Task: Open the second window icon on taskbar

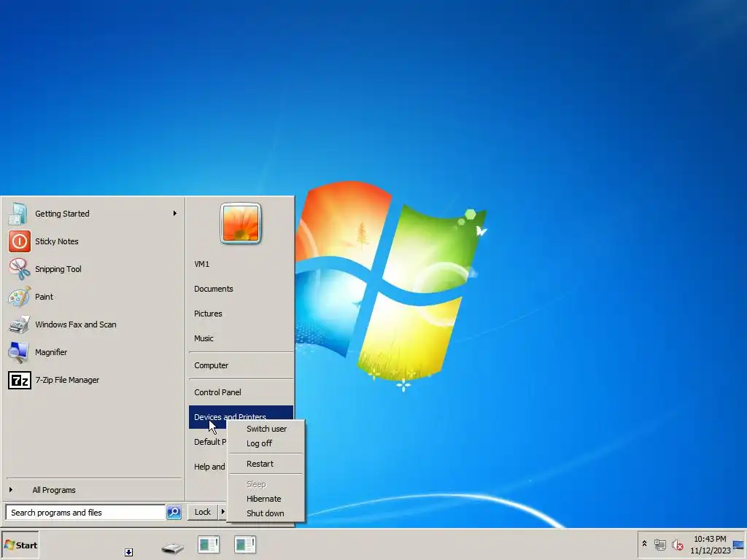Action: pos(245,544)
